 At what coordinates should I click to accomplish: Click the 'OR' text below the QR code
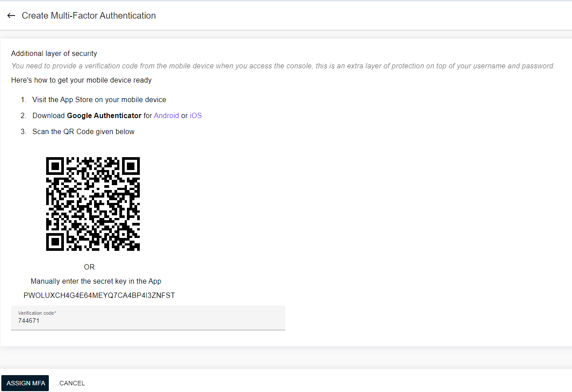click(x=89, y=267)
